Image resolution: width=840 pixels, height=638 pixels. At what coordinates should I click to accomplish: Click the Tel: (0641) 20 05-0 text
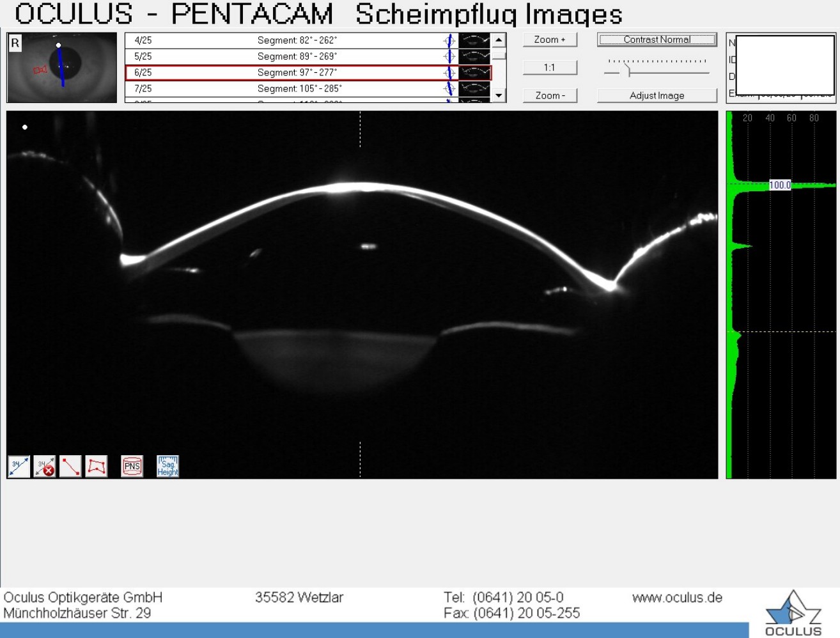coord(504,598)
